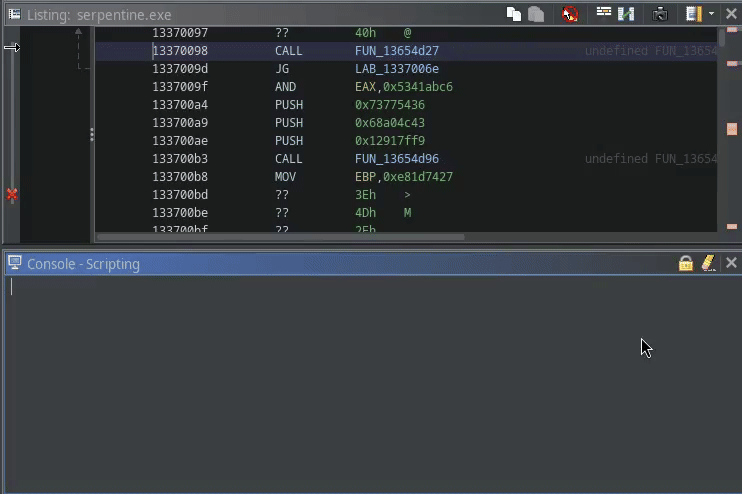
Task: Click the Listing horizontal scrollbar
Action: pos(281,237)
